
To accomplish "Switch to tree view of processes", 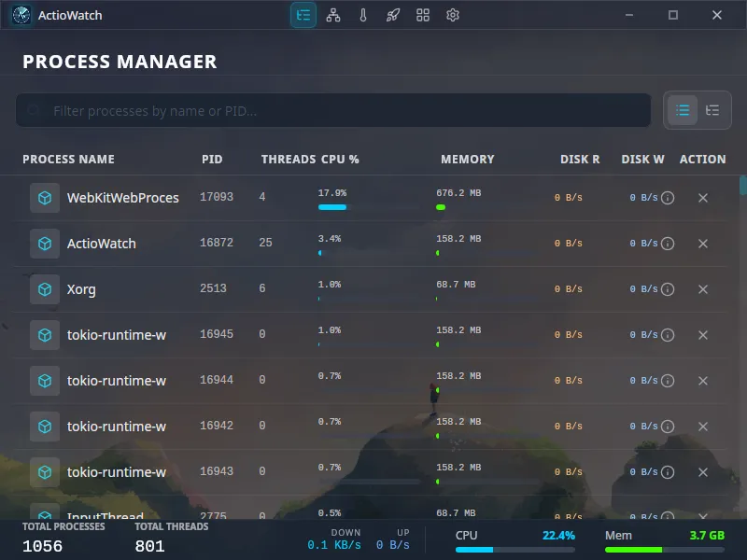I will 712,110.
